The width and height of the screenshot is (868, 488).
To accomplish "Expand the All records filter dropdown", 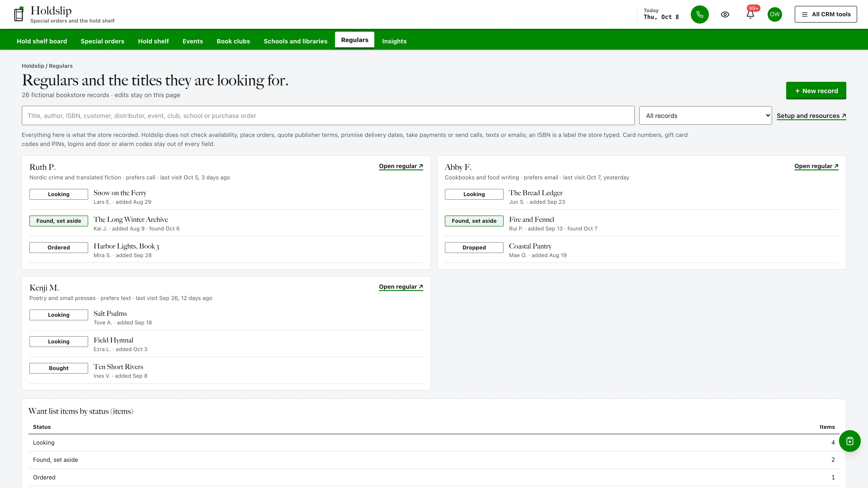I will point(705,115).
